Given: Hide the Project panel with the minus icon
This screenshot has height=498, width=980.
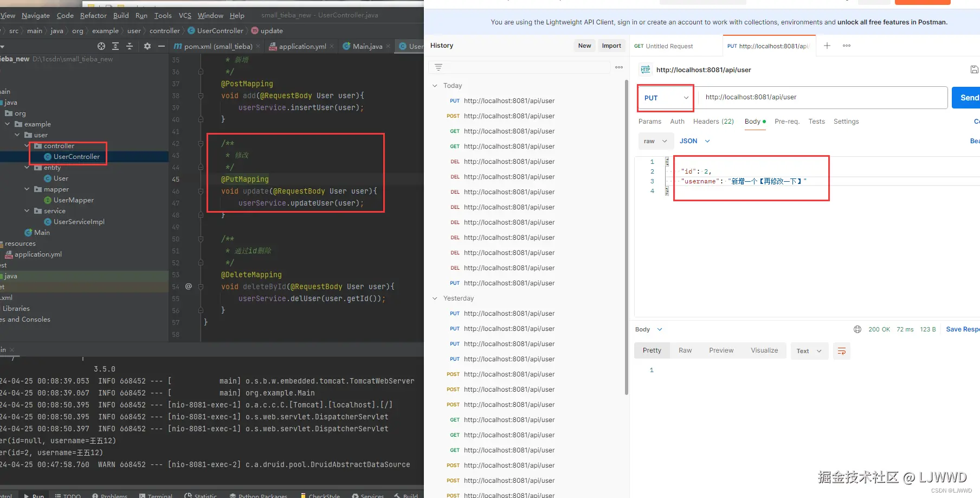Looking at the screenshot, I should [x=161, y=46].
